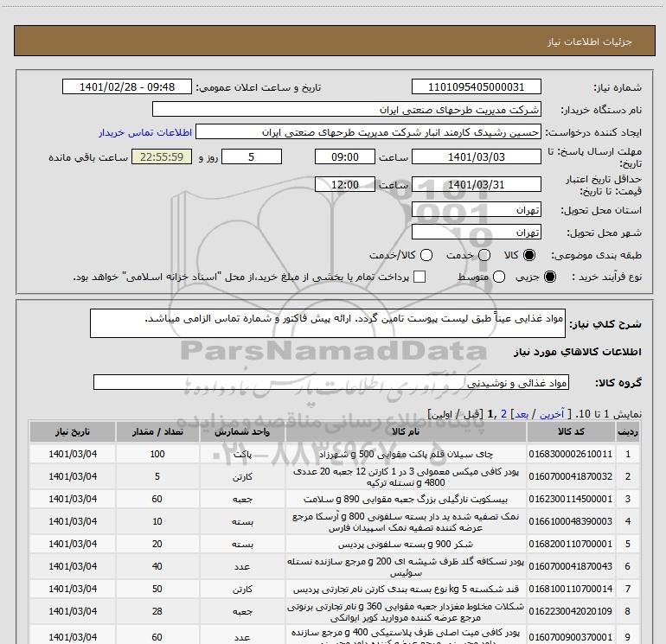
Task: Select the بیسکویت نارگیلی بزرگ item
Action: click(x=406, y=499)
